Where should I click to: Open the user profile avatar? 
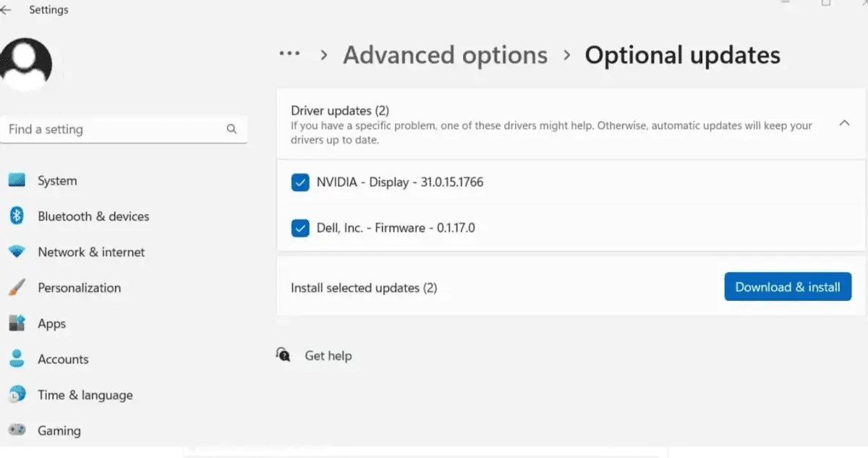(x=27, y=64)
